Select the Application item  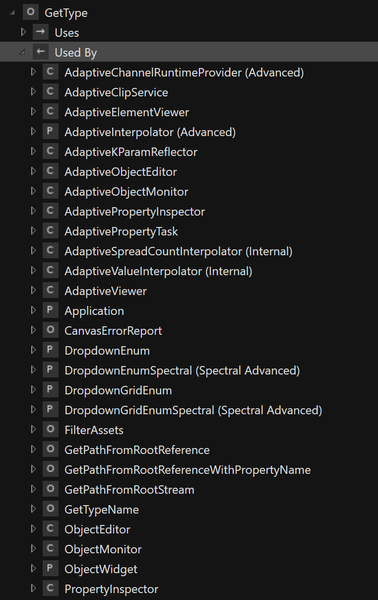(x=94, y=311)
